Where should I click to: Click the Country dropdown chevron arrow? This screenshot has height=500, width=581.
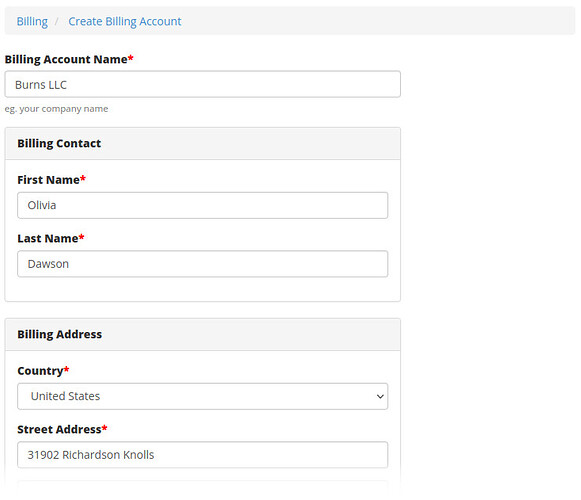(380, 397)
